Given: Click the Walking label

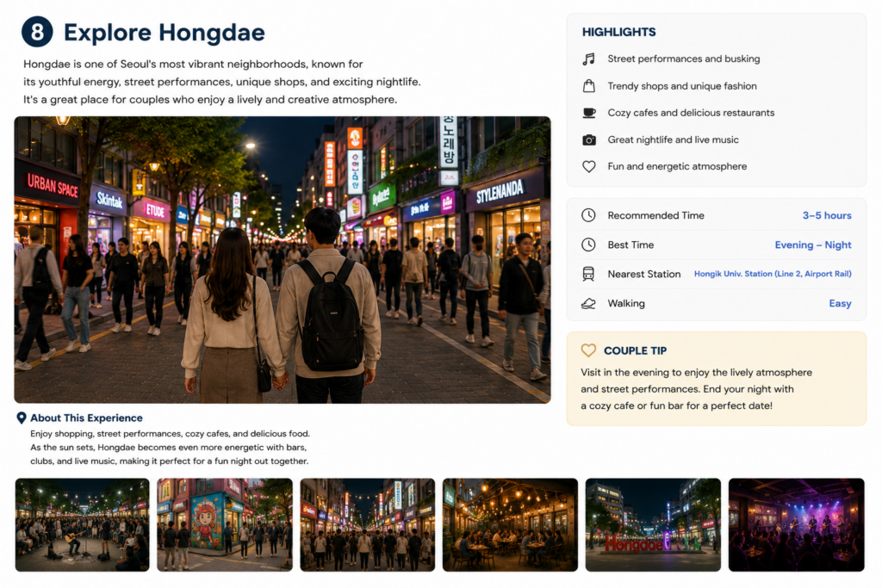Looking at the screenshot, I should coord(626,304).
